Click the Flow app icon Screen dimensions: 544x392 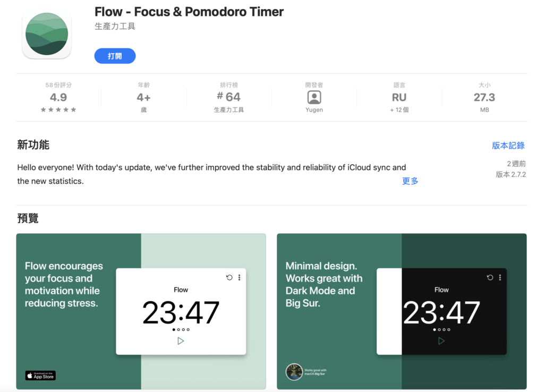47,34
